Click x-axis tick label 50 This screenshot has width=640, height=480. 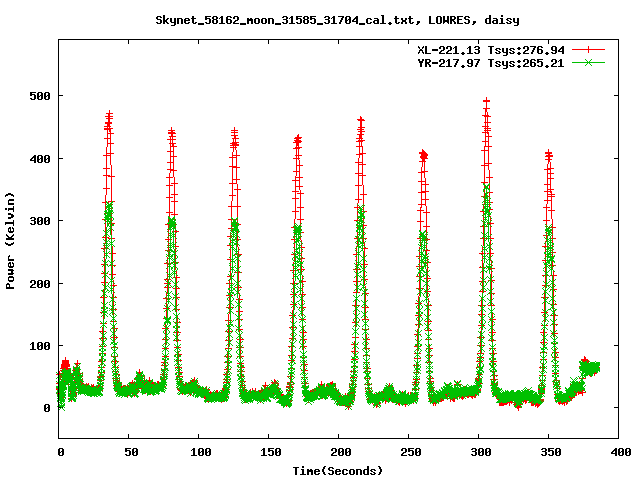click(131, 452)
